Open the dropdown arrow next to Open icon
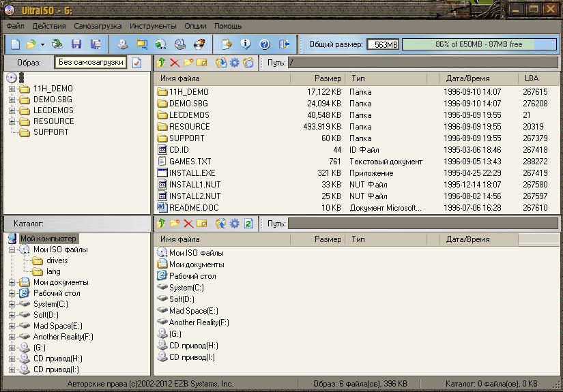This screenshot has height=392, width=563. click(x=42, y=44)
